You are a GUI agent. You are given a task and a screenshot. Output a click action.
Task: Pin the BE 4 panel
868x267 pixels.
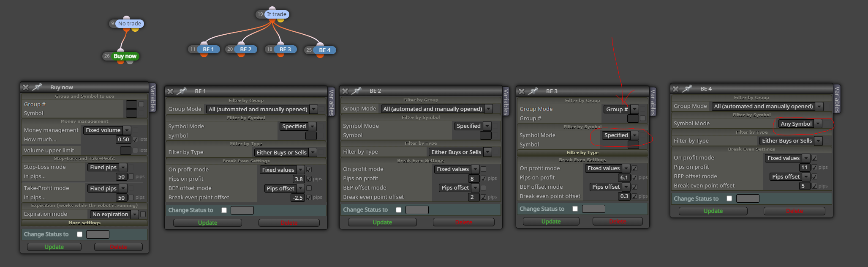(687, 88)
